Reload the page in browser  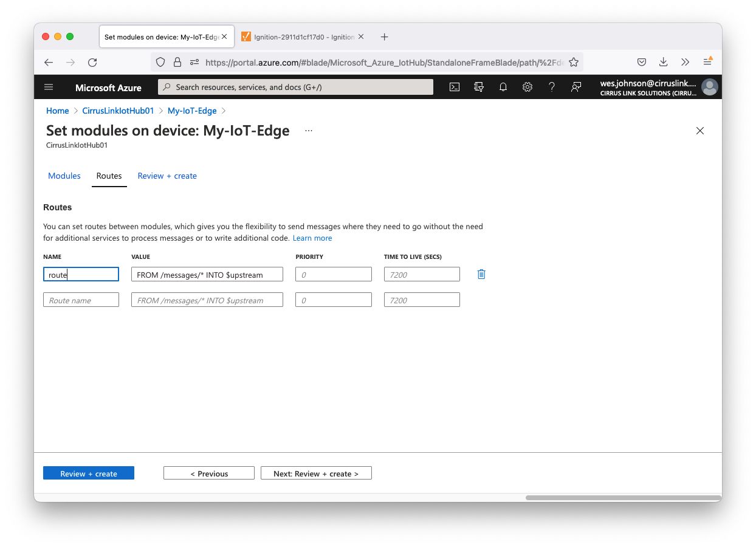(x=92, y=62)
